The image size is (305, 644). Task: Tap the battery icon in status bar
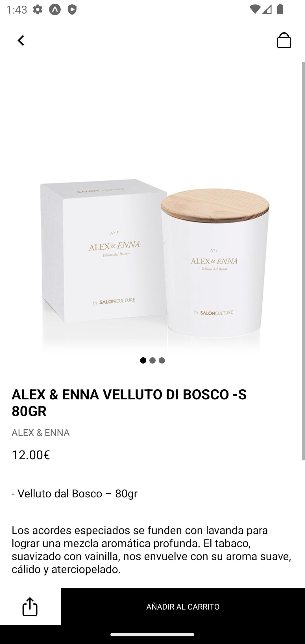[280, 9]
